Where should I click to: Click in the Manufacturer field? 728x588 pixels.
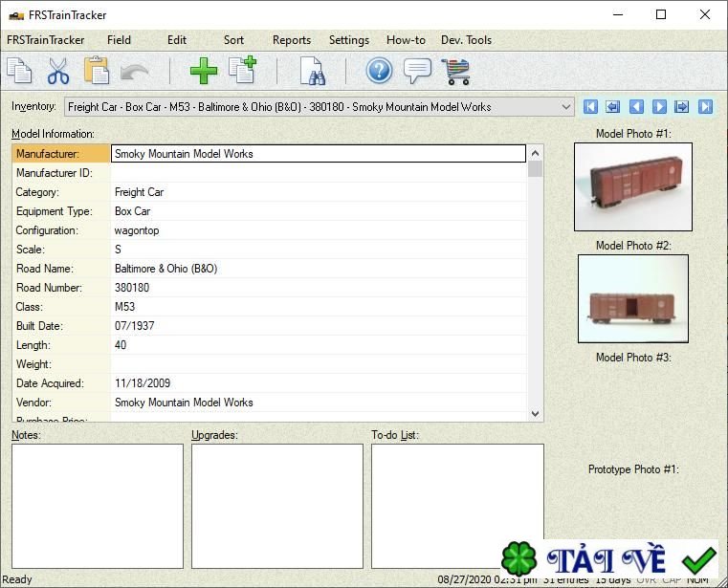click(319, 154)
